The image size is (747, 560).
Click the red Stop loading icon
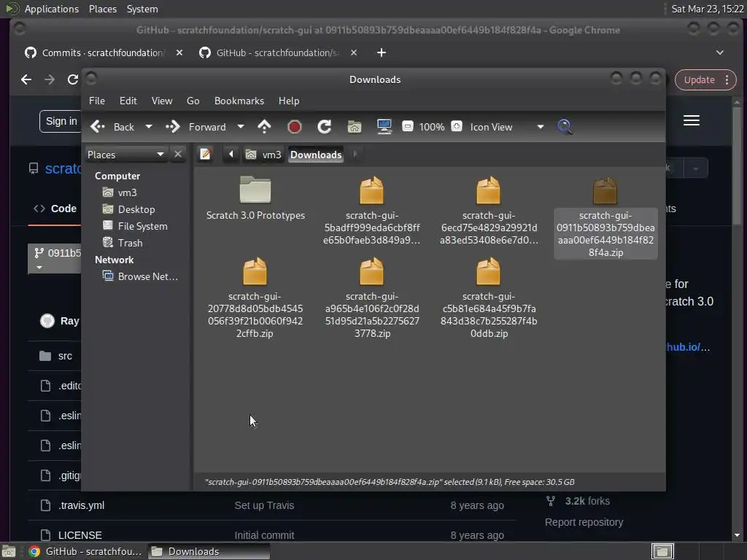point(295,127)
